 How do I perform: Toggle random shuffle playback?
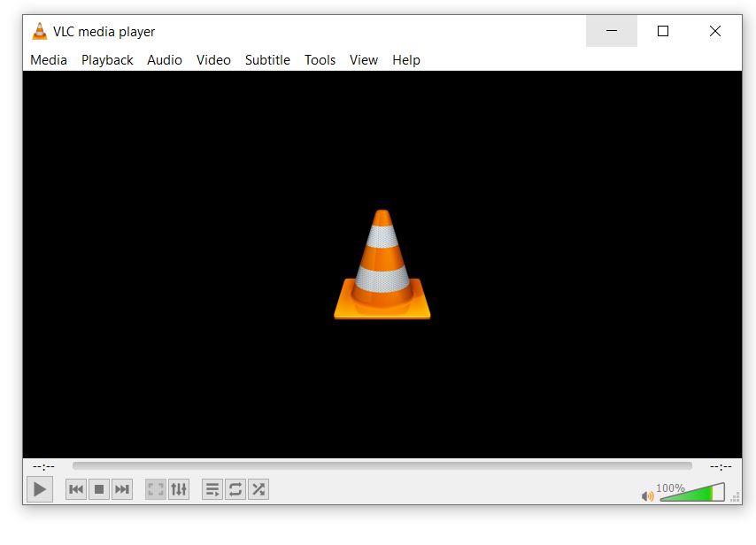tap(258, 489)
